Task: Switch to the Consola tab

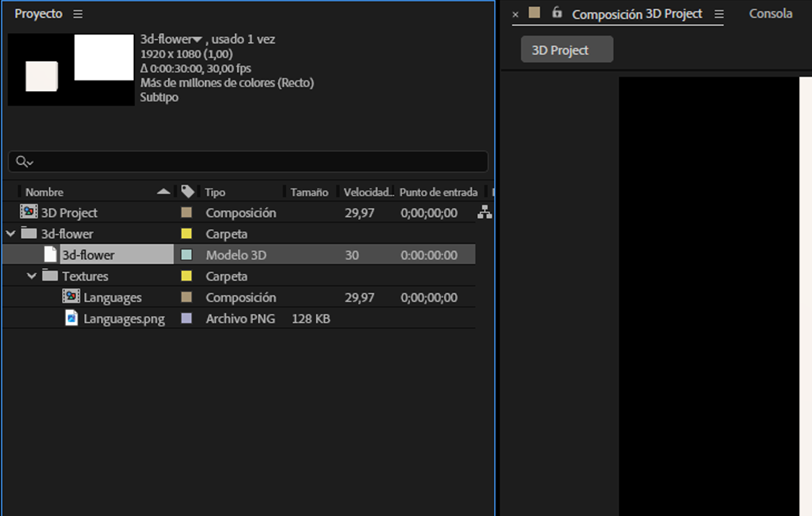Action: [x=770, y=14]
